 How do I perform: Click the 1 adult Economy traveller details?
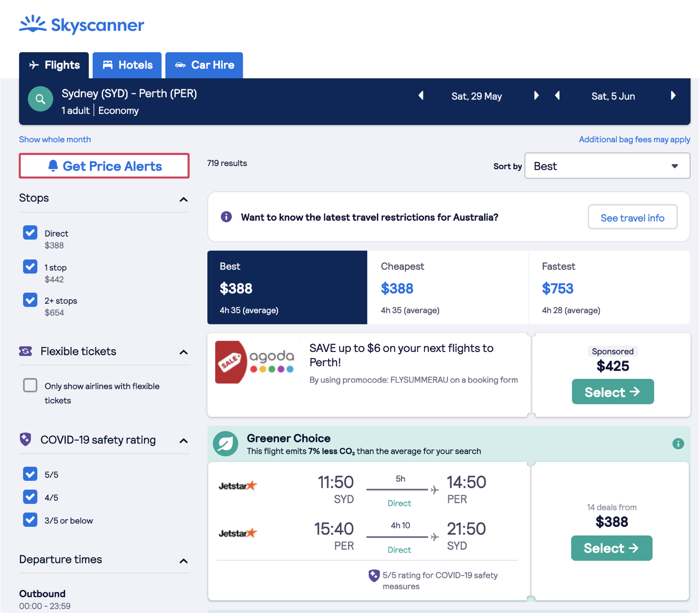point(100,110)
